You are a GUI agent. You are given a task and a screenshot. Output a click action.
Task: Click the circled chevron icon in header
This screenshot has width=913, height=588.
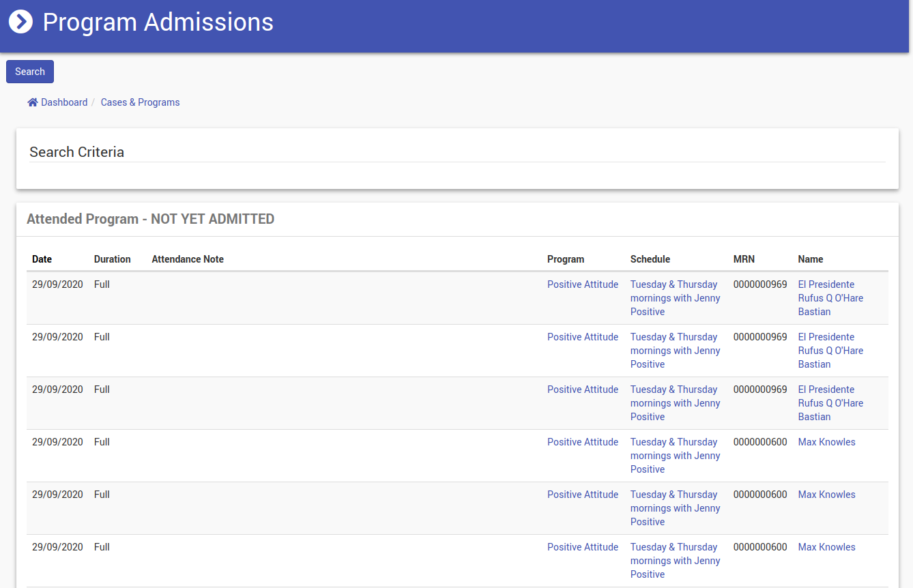(20, 22)
